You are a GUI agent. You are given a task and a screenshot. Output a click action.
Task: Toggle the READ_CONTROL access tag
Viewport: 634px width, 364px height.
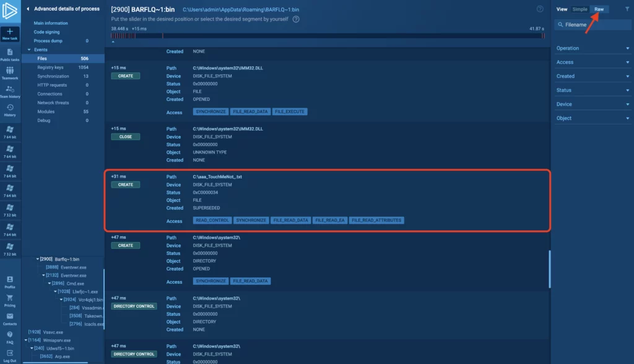click(x=212, y=220)
